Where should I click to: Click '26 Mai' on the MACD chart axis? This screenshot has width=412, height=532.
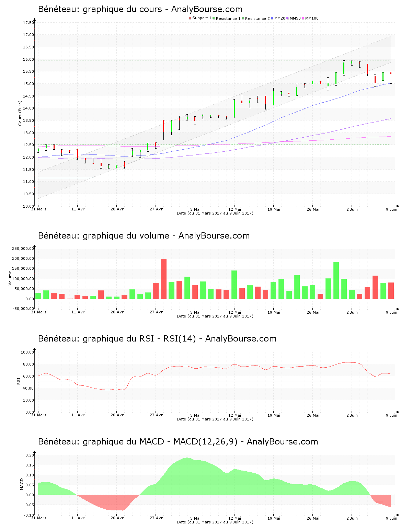point(313,518)
